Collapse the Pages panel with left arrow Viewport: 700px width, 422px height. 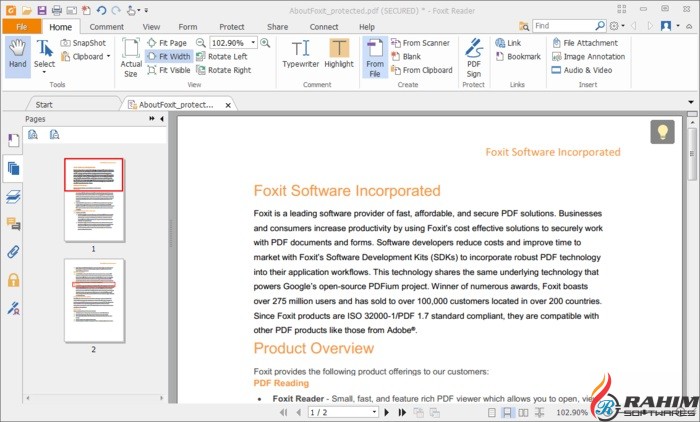(162, 119)
